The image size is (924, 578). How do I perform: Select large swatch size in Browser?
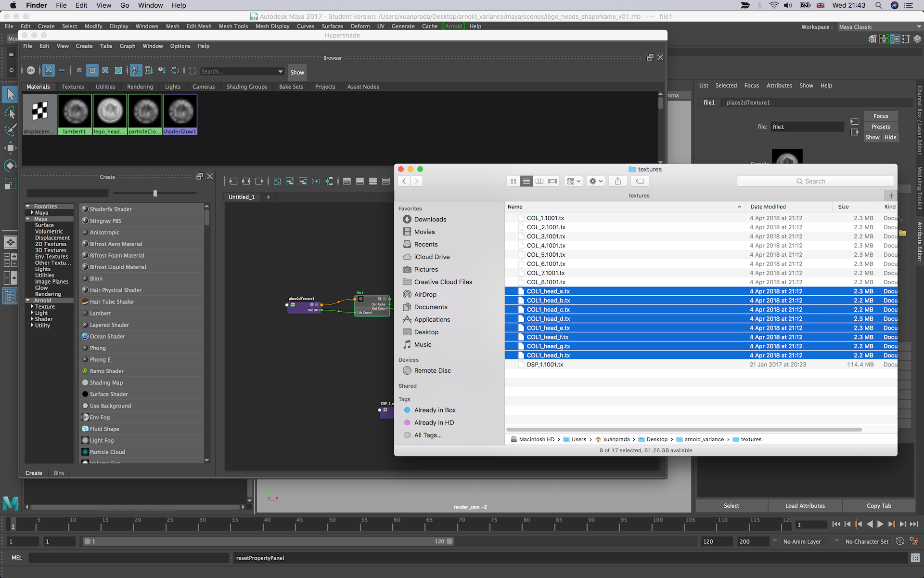(x=105, y=70)
